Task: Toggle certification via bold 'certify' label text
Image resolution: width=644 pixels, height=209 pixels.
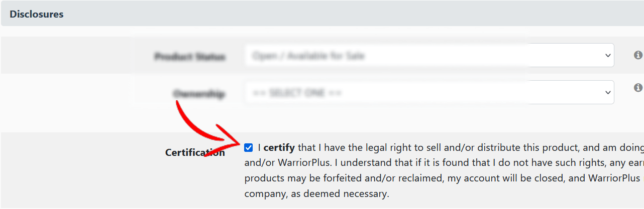Action: click(x=279, y=148)
